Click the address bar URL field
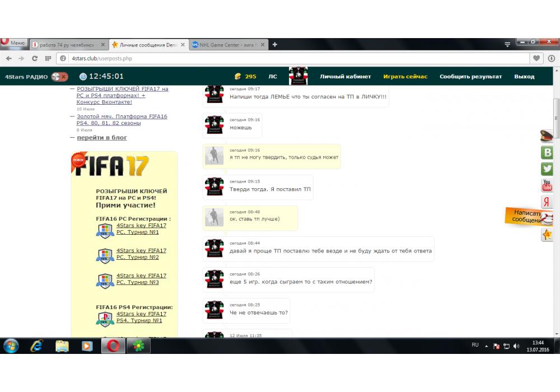Viewport: 560px width, 392px height. tap(297, 58)
